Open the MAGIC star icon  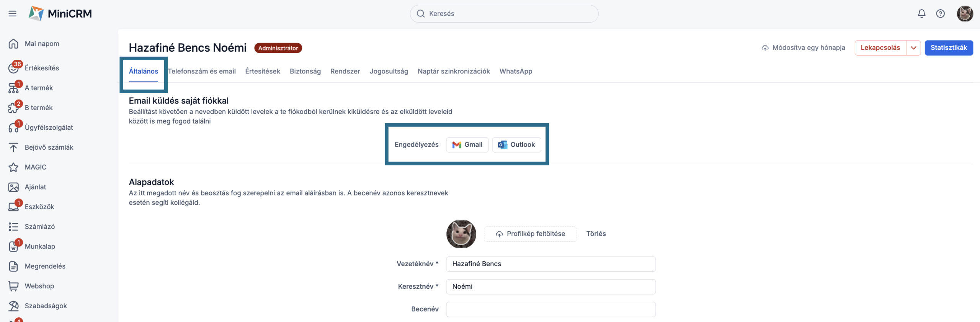(x=13, y=167)
